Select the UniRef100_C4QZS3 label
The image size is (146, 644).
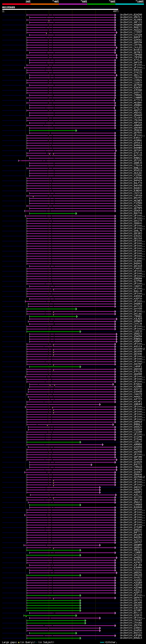click(x=131, y=286)
